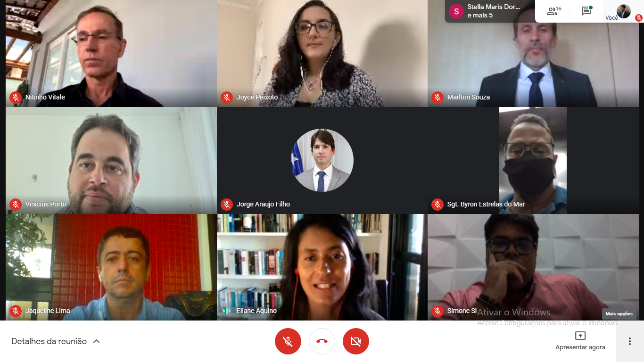The width and height of the screenshot is (644, 362).
Task: Open the three-dot more options menu
Action: click(x=629, y=341)
